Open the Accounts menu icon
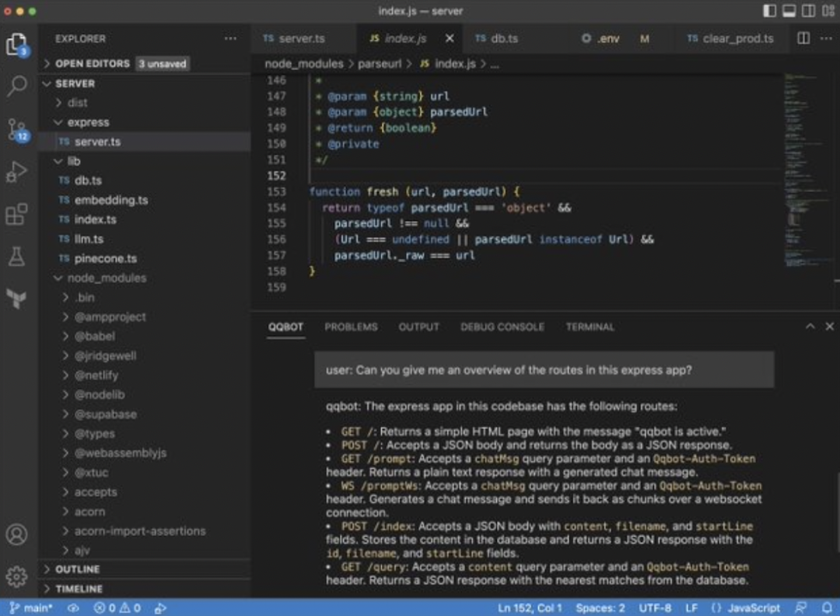The image size is (840, 616). click(17, 534)
